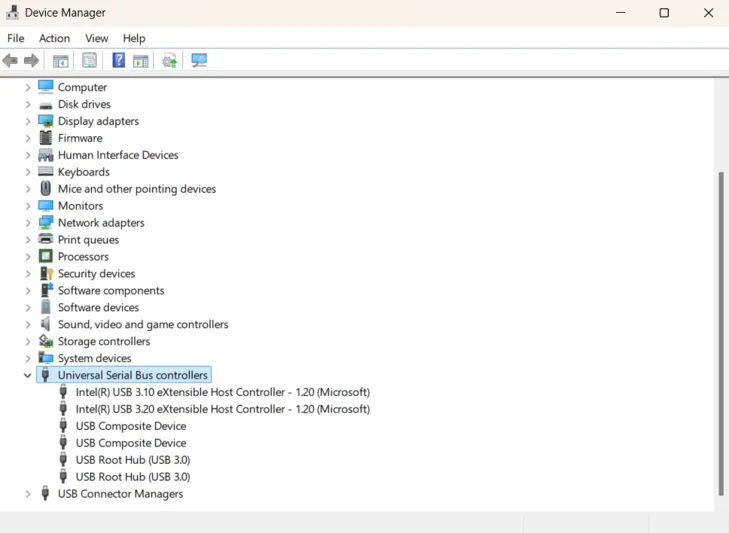Image resolution: width=729 pixels, height=533 pixels.
Task: Open the Help menu
Action: point(134,38)
